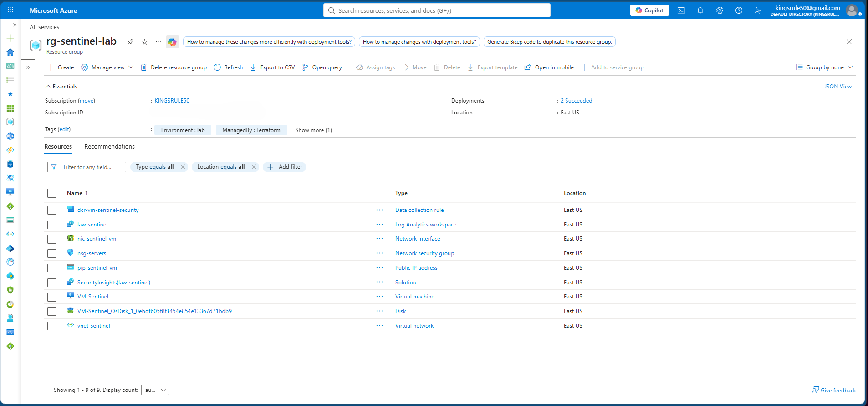Screen dimensions: 868x406
Task: Tick the dcr-vm-sentinel-security checkbox
Action: point(52,210)
